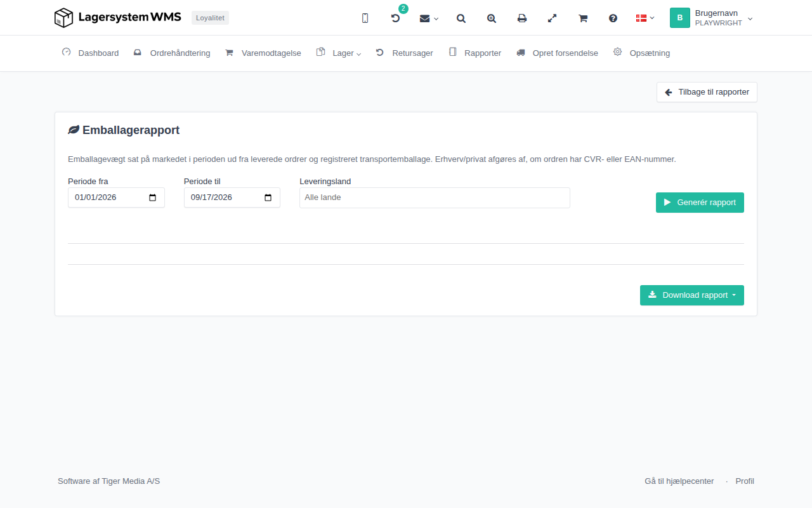Open the Rapporter navigation item
Image resolution: width=812 pixels, height=508 pixels.
[475, 53]
